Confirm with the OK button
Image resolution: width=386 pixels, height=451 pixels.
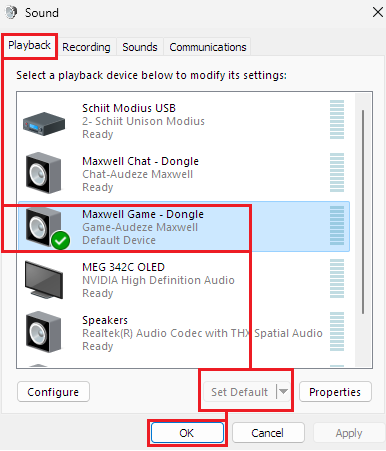[187, 433]
